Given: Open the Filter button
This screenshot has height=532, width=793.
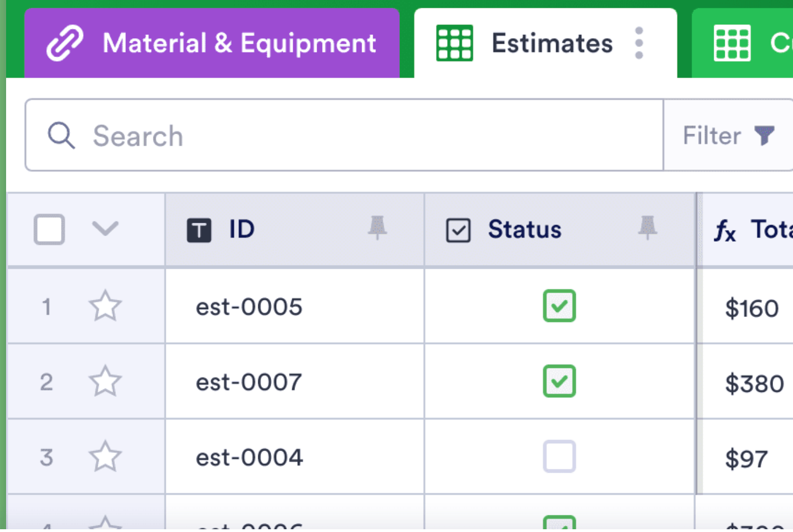Looking at the screenshot, I should (728, 135).
